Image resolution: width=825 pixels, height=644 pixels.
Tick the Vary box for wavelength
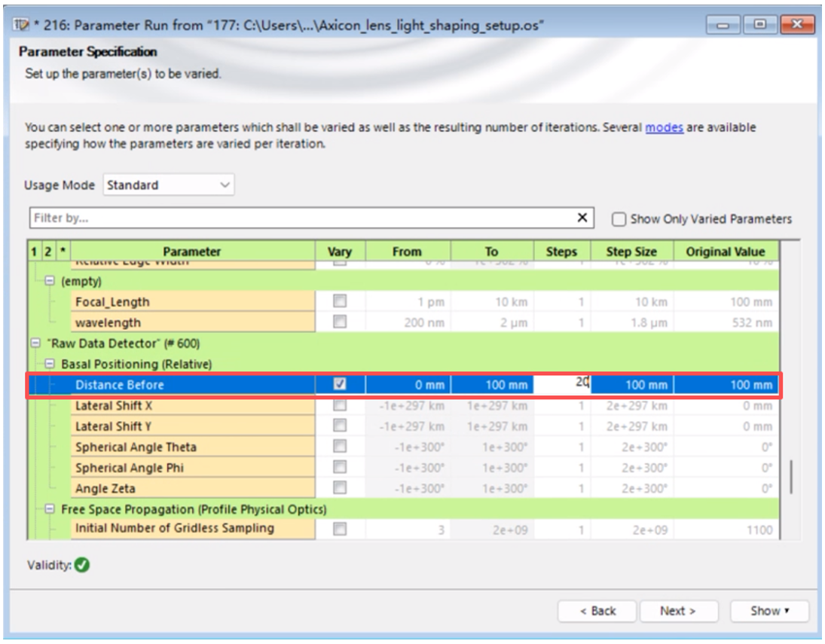tap(340, 322)
